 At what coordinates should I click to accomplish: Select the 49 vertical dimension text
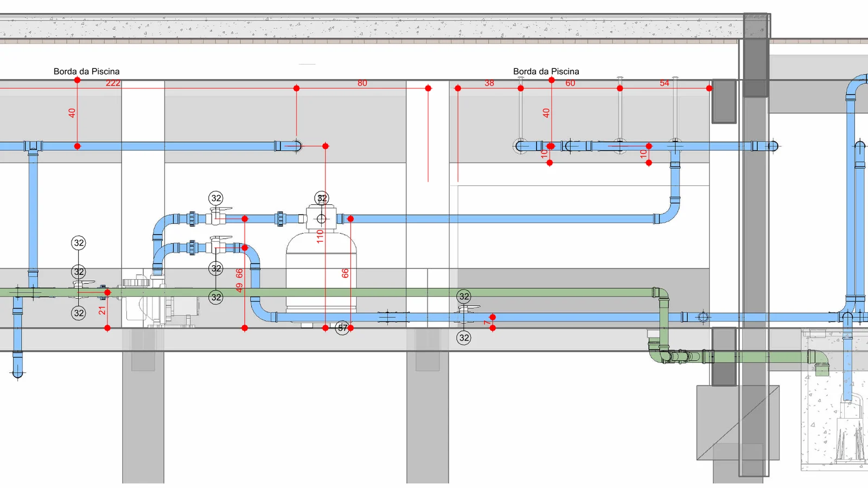tap(239, 287)
